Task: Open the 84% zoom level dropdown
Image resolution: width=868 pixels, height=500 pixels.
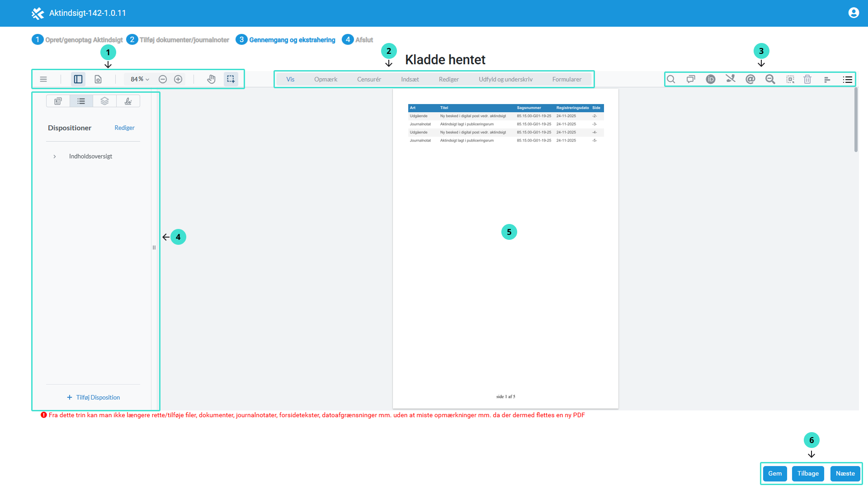Action: point(140,79)
